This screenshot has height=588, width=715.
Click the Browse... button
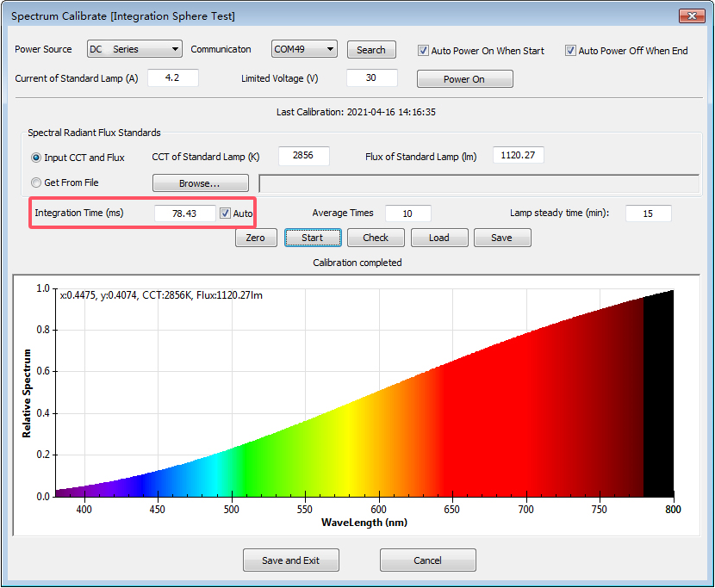click(x=200, y=183)
